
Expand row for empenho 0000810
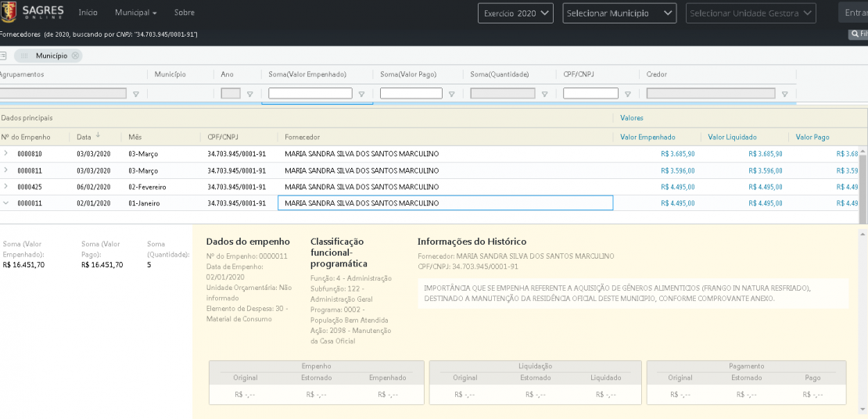5,153
